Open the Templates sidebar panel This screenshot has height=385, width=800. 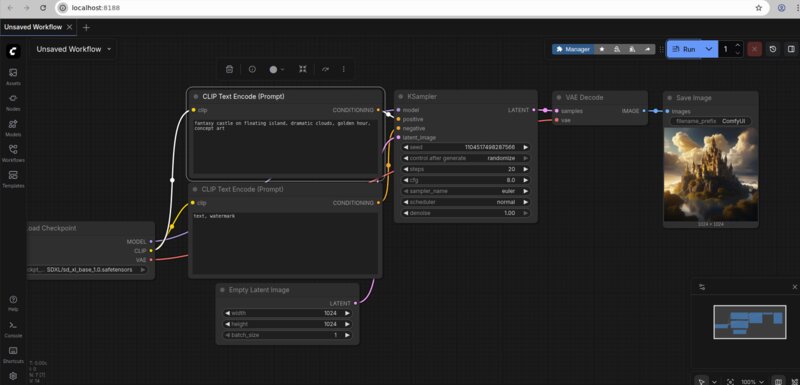(x=13, y=178)
